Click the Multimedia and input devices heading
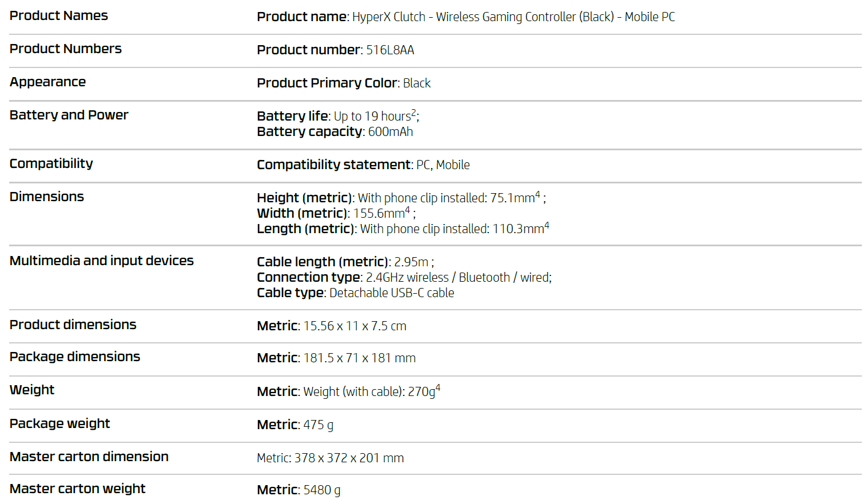 pyautogui.click(x=101, y=261)
